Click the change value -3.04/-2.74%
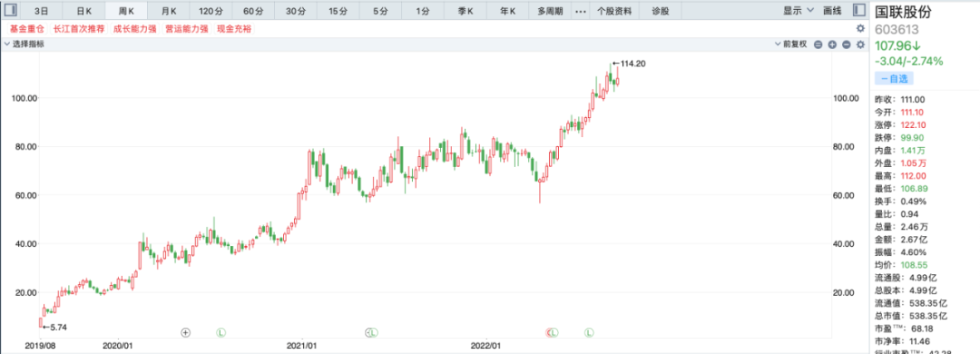The image size is (980, 354). pos(908,62)
